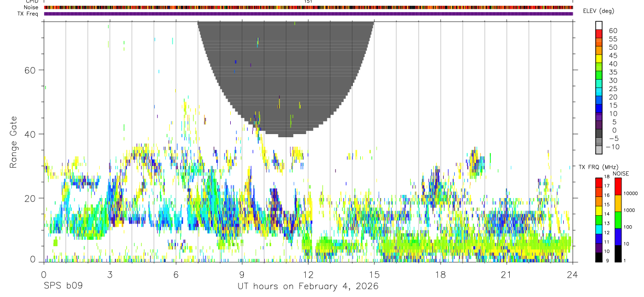Click the white top segment of ELEV color bar
The width and height of the screenshot is (644, 297).
coord(599,25)
